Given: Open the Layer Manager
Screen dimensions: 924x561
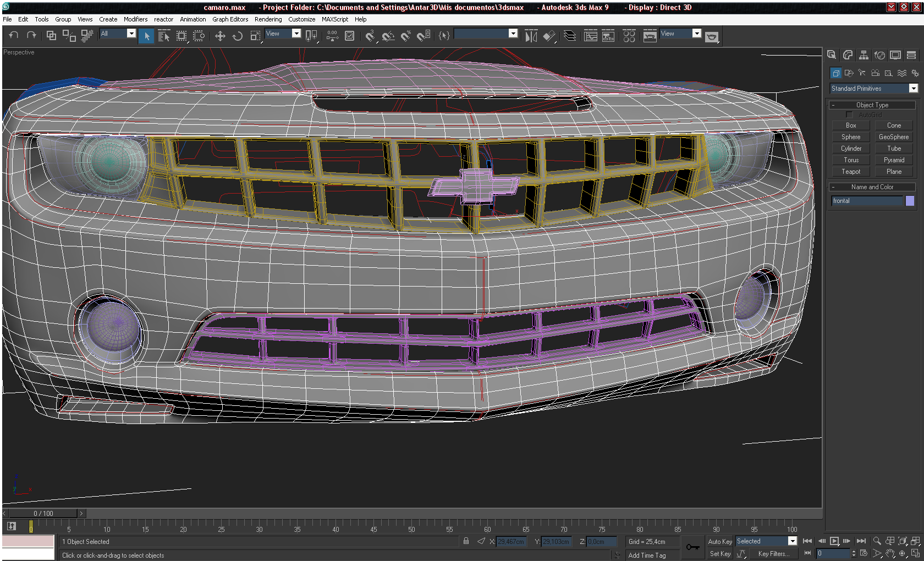Looking at the screenshot, I should pos(570,36).
